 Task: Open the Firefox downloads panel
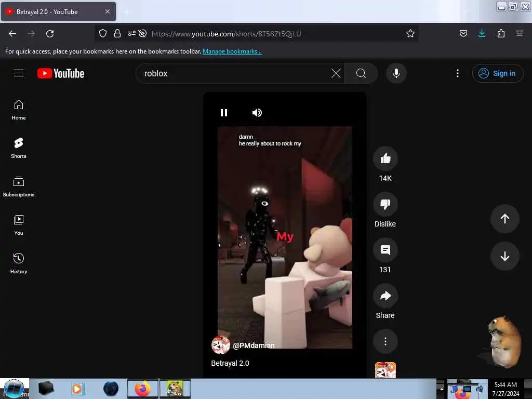(482, 33)
